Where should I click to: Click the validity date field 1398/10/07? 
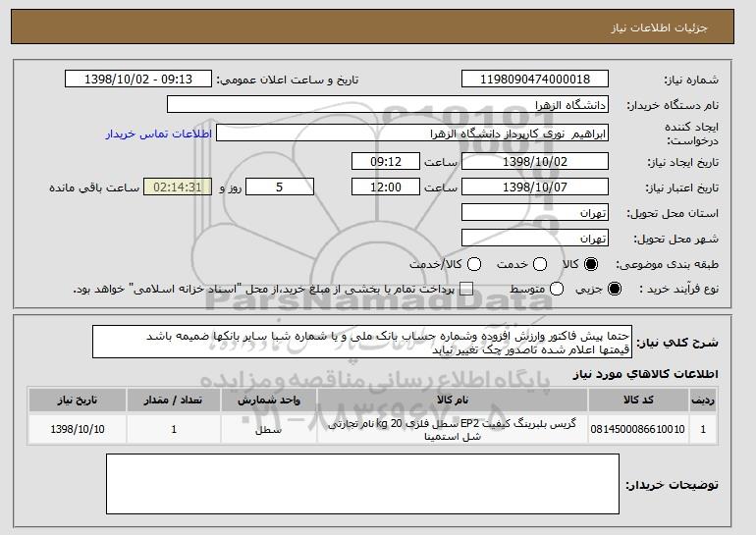pos(535,187)
